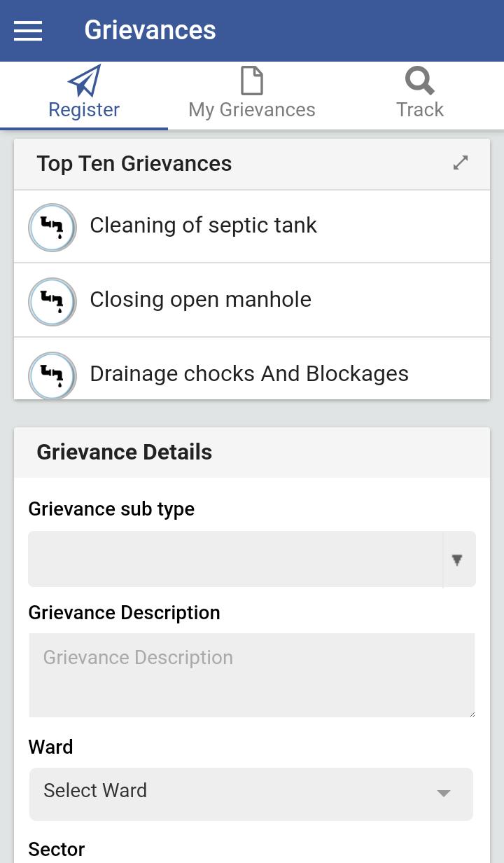Switch to the Track tab
Viewport: 504px width, 863px height.
(420, 95)
